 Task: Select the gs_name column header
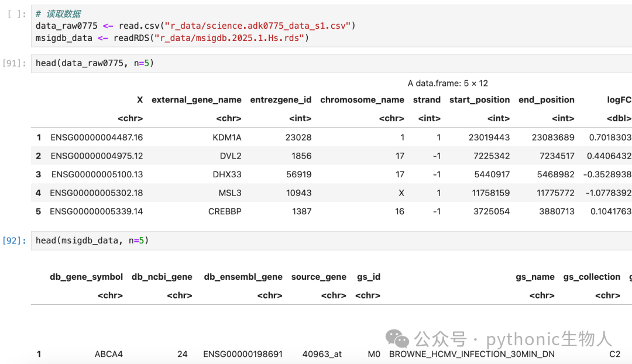pos(535,277)
